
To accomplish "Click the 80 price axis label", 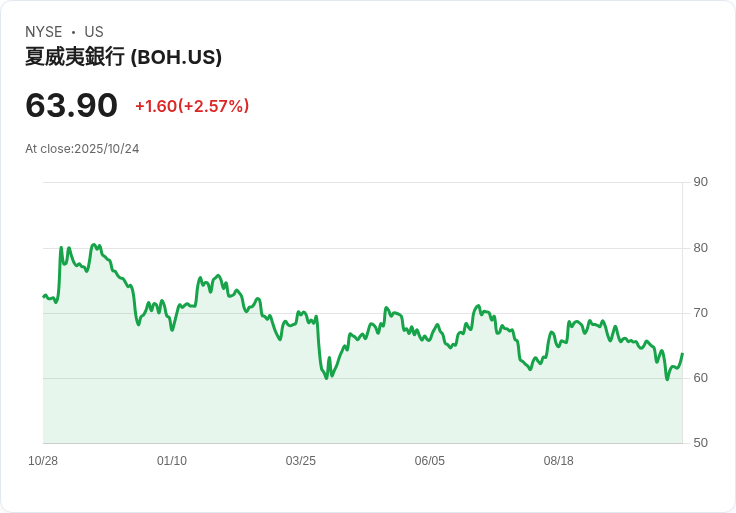I will click(x=700, y=248).
